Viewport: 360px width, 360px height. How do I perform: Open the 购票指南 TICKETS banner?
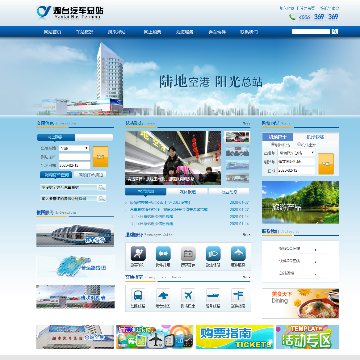tap(235, 337)
